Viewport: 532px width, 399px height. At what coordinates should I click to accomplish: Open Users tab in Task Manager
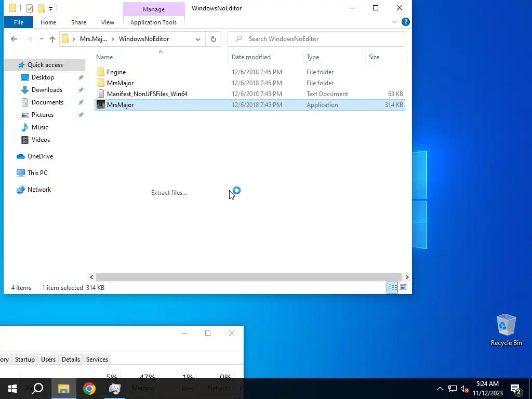pos(48,360)
